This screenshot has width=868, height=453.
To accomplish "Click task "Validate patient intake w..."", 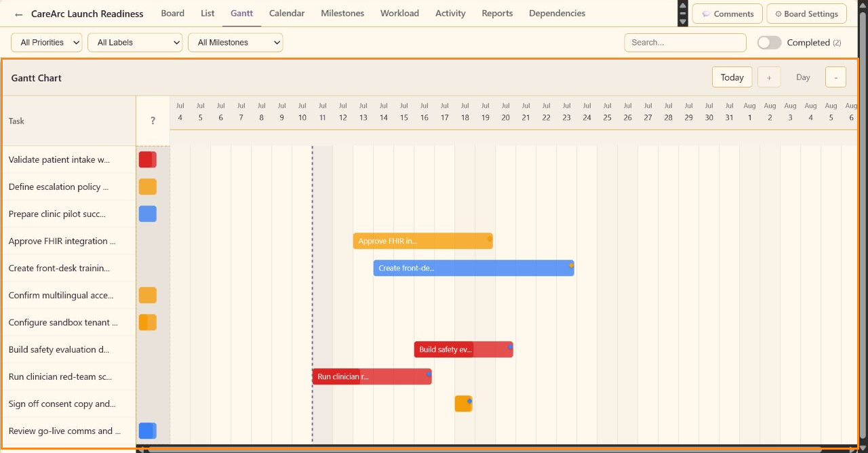I will pyautogui.click(x=59, y=159).
